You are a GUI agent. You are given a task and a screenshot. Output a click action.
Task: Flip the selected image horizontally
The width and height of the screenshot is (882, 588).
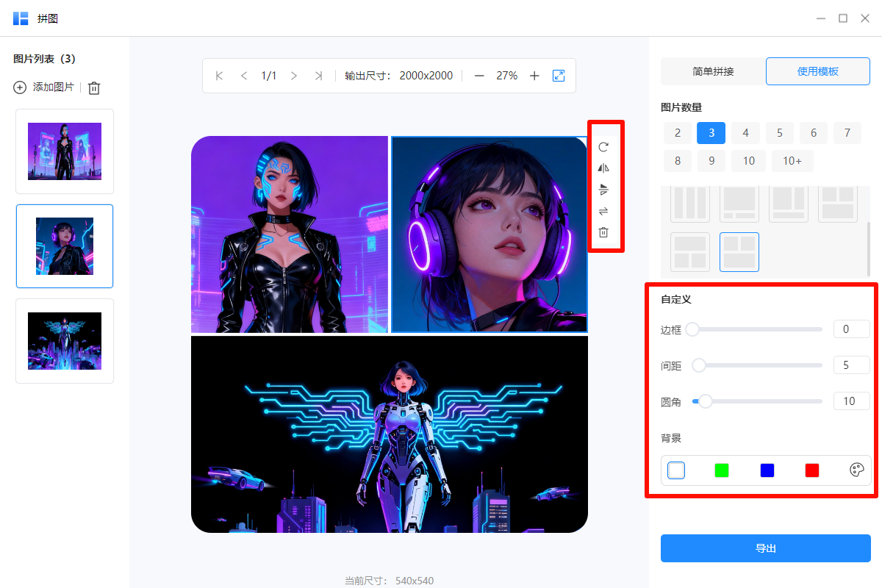coord(603,168)
